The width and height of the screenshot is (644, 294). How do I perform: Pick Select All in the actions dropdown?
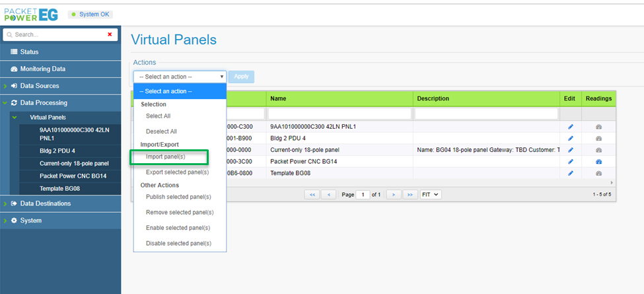point(158,116)
